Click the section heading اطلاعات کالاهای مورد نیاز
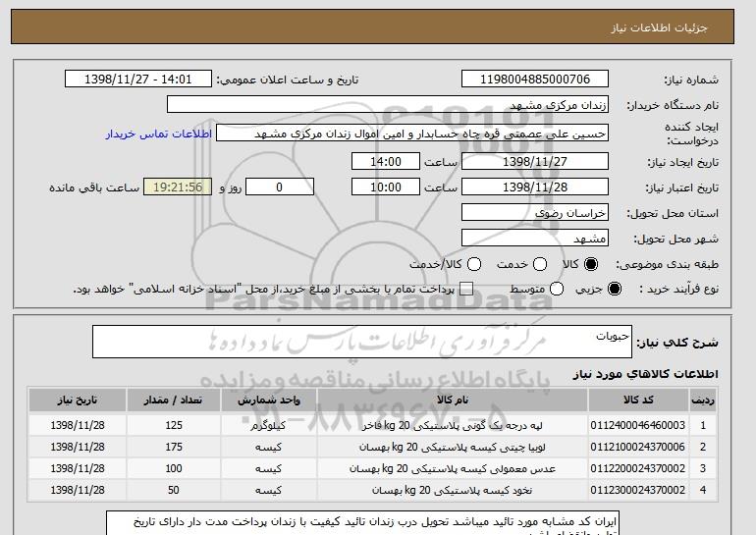 coord(646,374)
